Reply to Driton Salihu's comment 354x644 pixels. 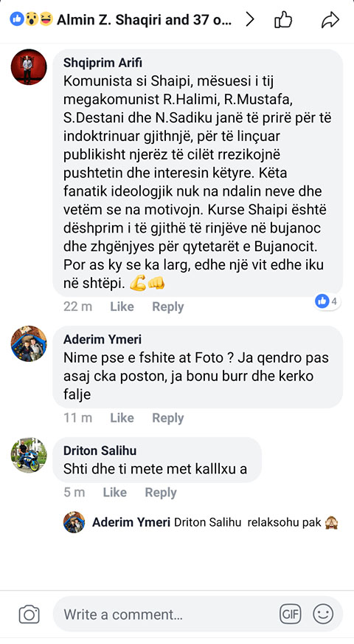click(160, 493)
